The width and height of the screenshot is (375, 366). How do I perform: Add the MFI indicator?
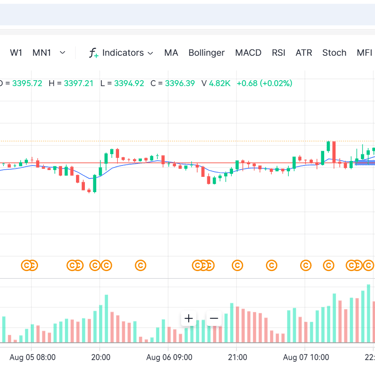[364, 53]
